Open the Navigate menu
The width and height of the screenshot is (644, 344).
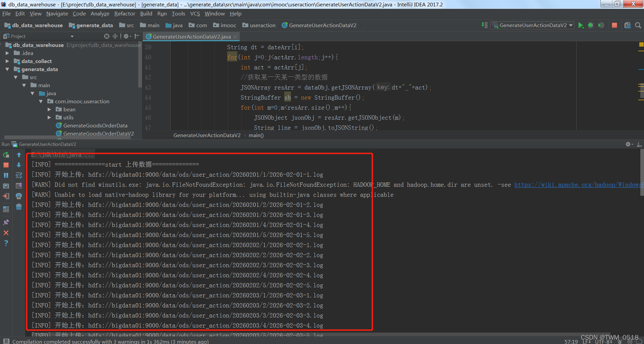pos(57,14)
